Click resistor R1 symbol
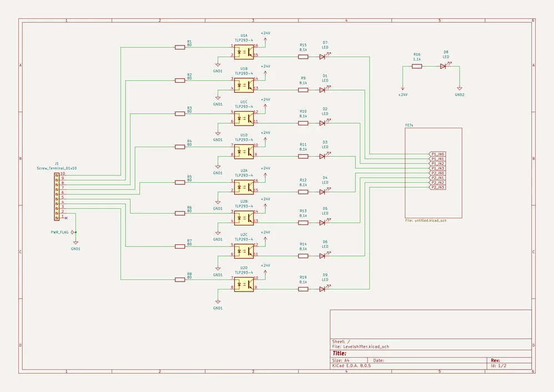The image size is (554, 392). [180, 47]
